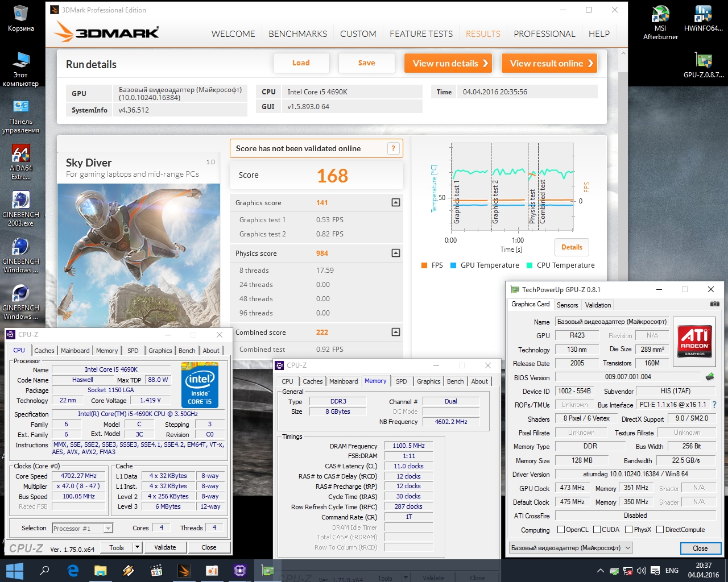Screen dimensions: 728x582
Task: Open the BENCHMARKS tab in 3DMark
Action: point(297,34)
